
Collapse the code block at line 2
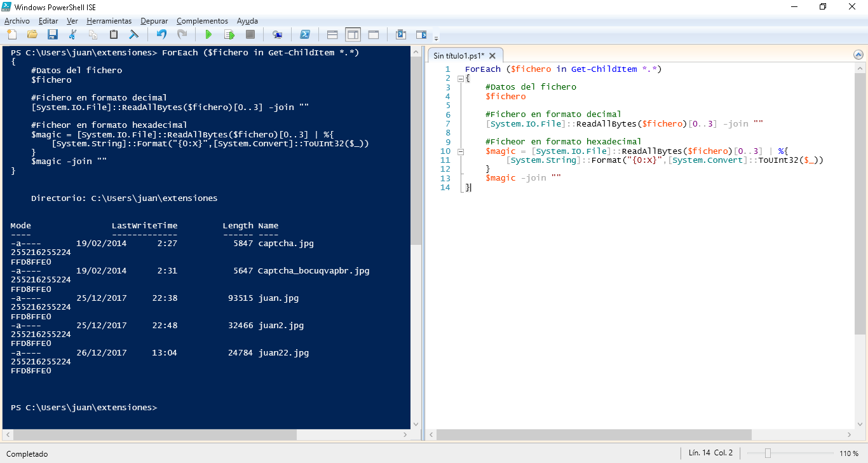460,78
